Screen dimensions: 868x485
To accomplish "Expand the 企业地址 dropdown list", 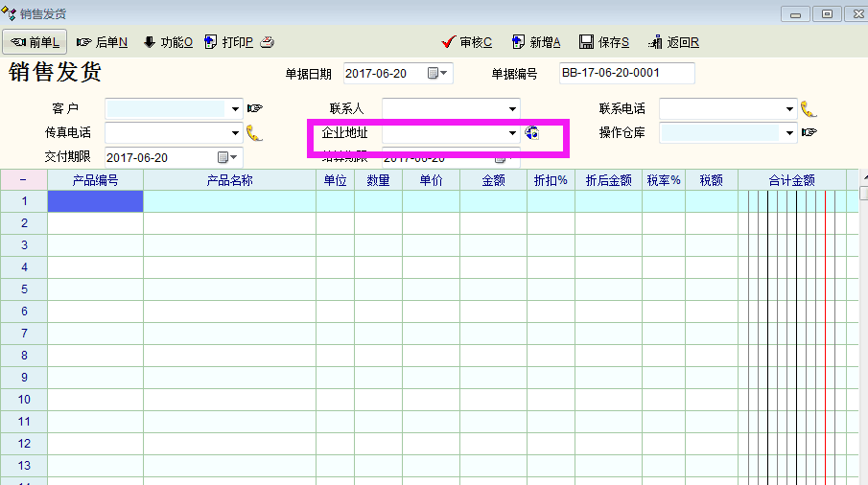I will click(513, 133).
